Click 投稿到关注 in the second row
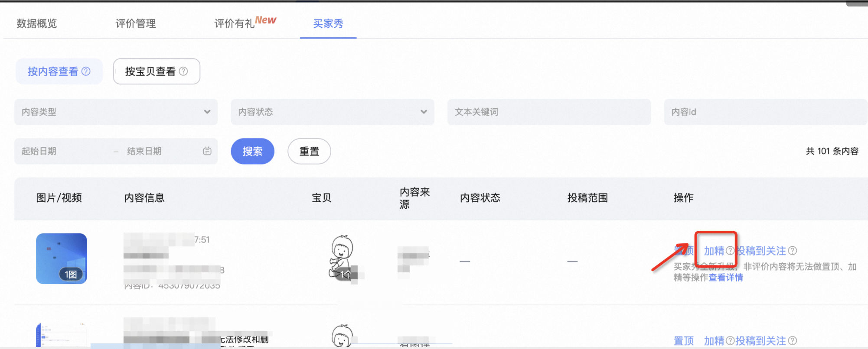Viewport: 868px width, 349px height. click(761, 341)
